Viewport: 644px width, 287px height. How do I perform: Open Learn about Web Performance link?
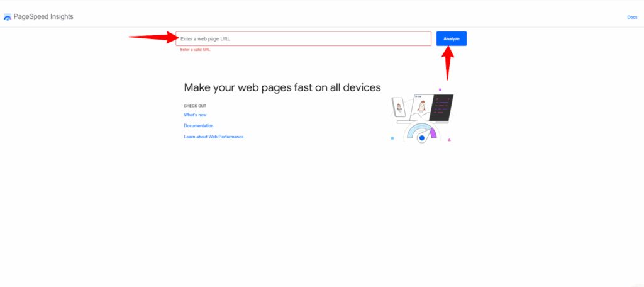(214, 137)
